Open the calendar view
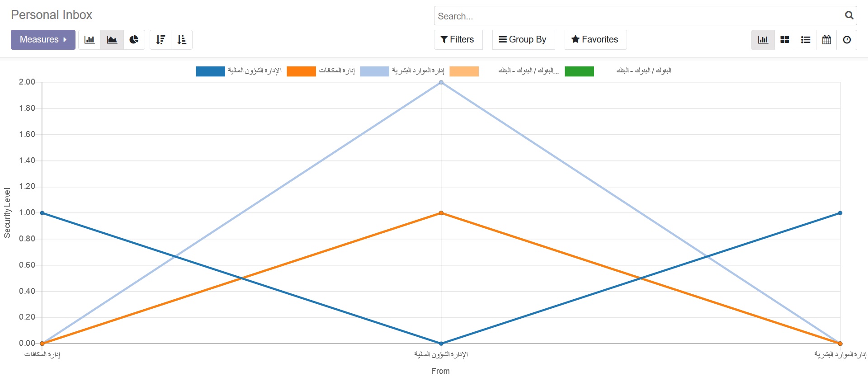The image size is (868, 377). coord(826,40)
